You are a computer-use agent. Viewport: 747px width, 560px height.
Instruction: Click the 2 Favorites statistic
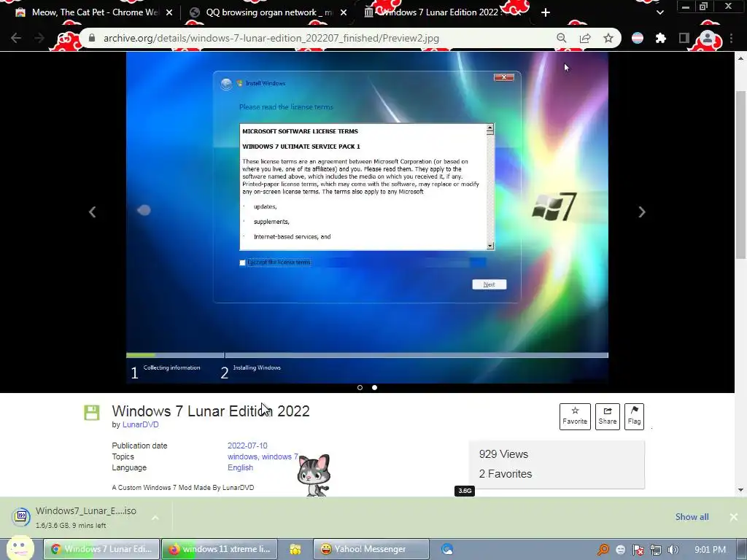click(x=506, y=474)
